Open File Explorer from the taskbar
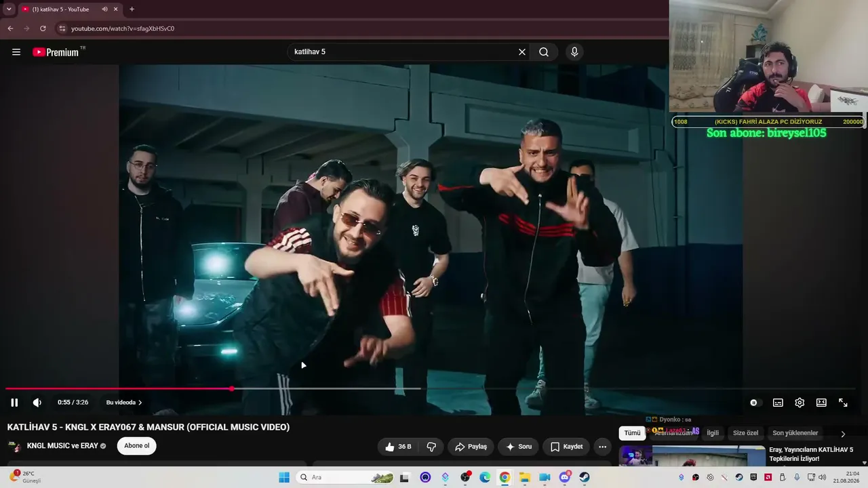Viewport: 868px width, 488px height. pos(525,477)
